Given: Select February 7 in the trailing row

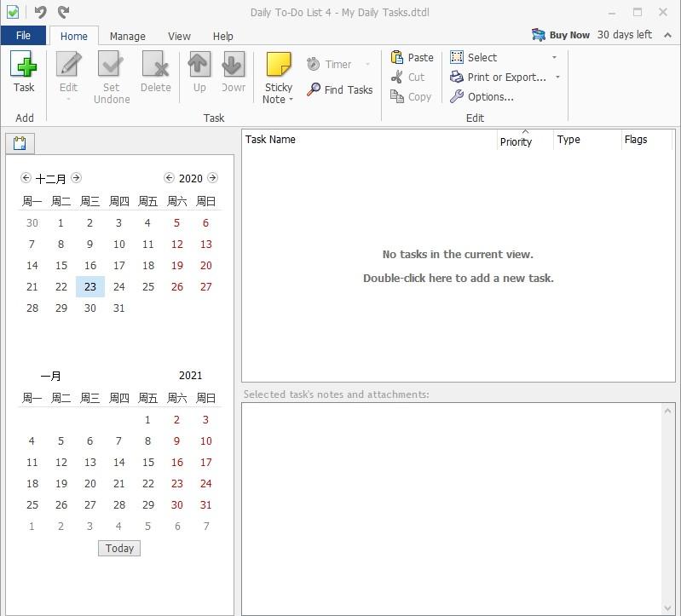Looking at the screenshot, I should point(206,527).
